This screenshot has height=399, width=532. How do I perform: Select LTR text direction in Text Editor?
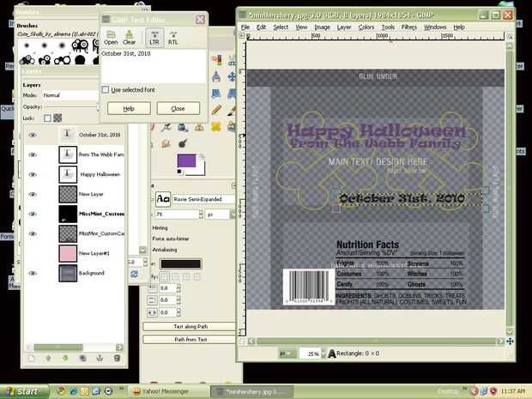[154, 38]
